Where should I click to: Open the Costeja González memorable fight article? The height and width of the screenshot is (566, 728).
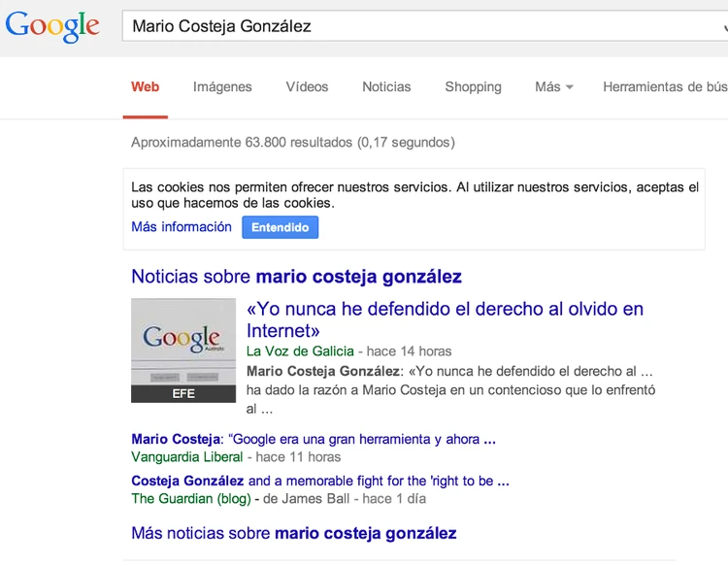(320, 481)
